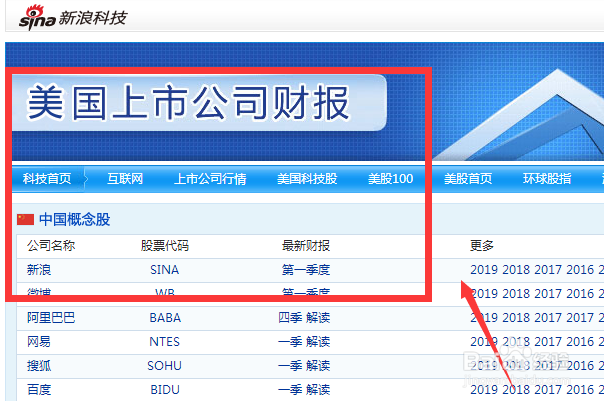Open the 2017 reports in the BIDU row
This screenshot has height=401, width=604.
[548, 389]
